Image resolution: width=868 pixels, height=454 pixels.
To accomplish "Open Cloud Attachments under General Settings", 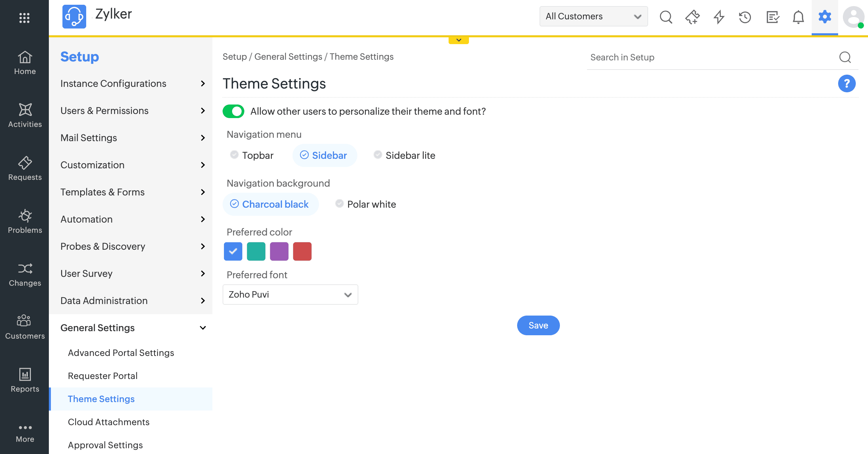I will tap(109, 422).
